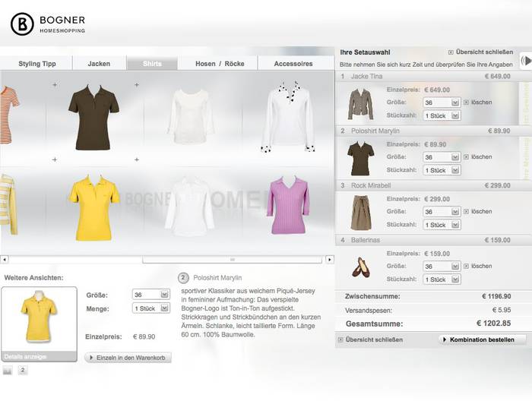Viewport: 532px width, 404px height.
Task: Select the brown polo shirt
Action: point(93,117)
